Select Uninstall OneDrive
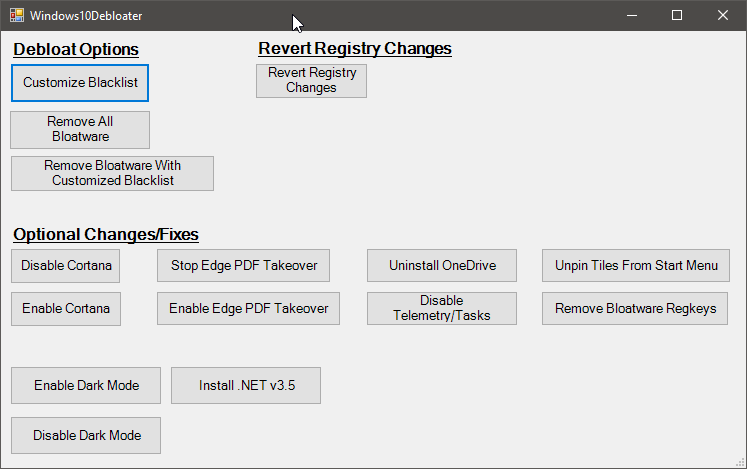The height and width of the screenshot is (469, 747). pyautogui.click(x=441, y=266)
